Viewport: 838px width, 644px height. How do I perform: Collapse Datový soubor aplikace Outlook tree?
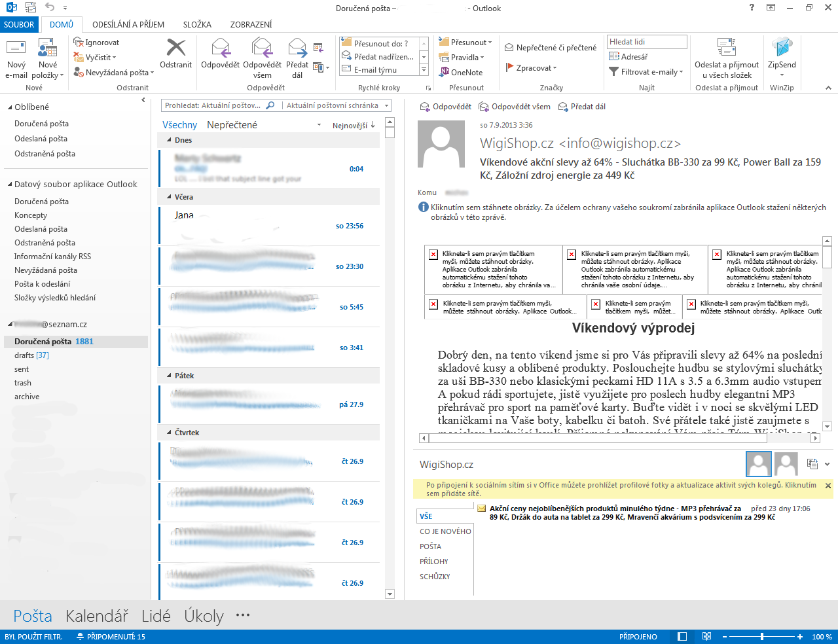[10, 185]
